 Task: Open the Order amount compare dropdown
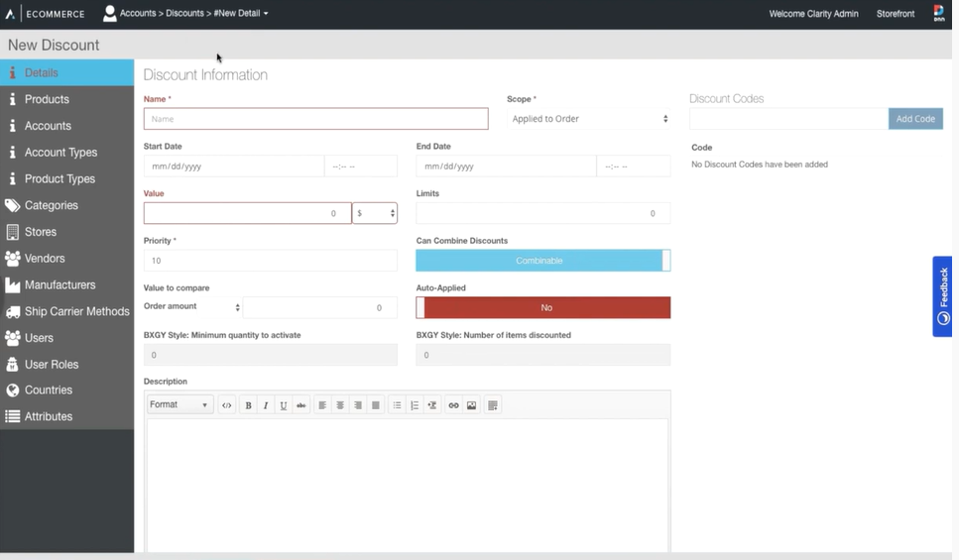[192, 306]
